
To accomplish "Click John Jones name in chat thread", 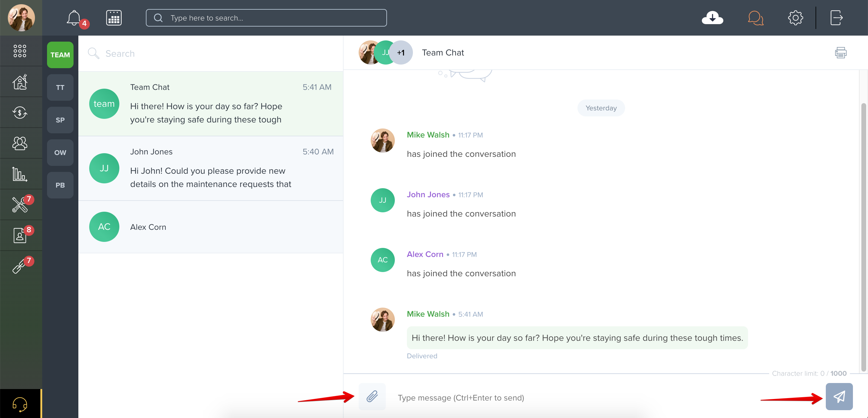I will (428, 195).
